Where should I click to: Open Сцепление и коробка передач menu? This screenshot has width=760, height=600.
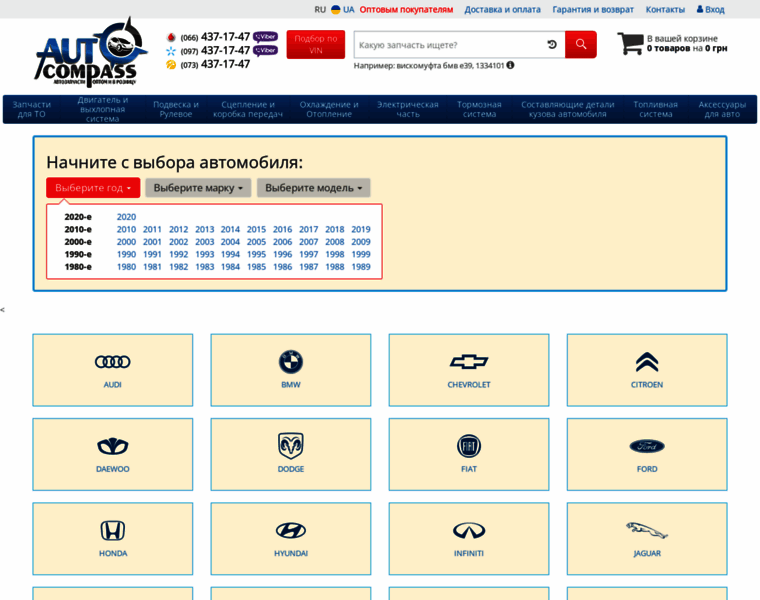(x=248, y=109)
